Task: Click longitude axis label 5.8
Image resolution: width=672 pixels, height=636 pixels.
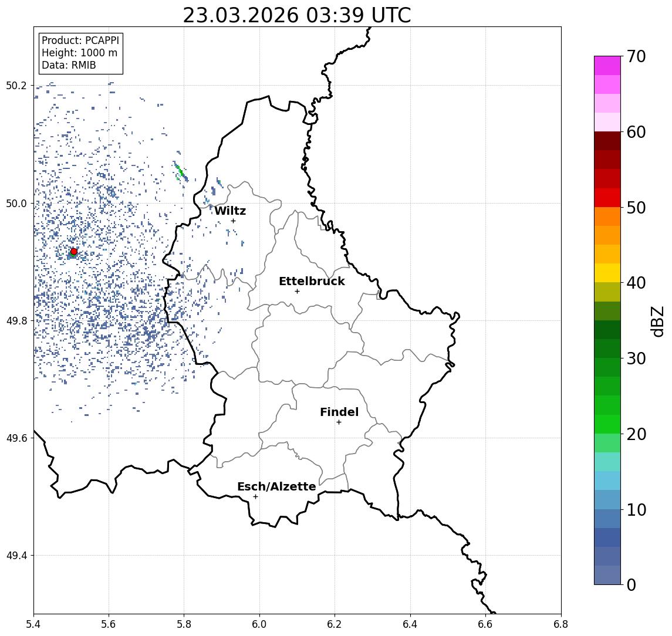Action: tap(184, 624)
